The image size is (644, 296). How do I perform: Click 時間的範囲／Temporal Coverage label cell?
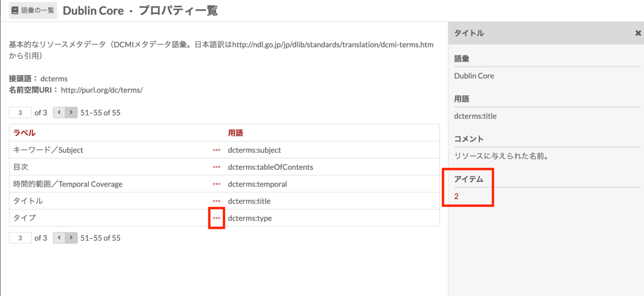[x=68, y=184]
